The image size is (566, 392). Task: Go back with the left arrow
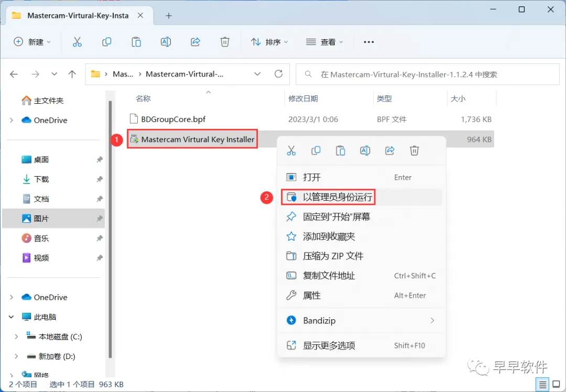14,74
